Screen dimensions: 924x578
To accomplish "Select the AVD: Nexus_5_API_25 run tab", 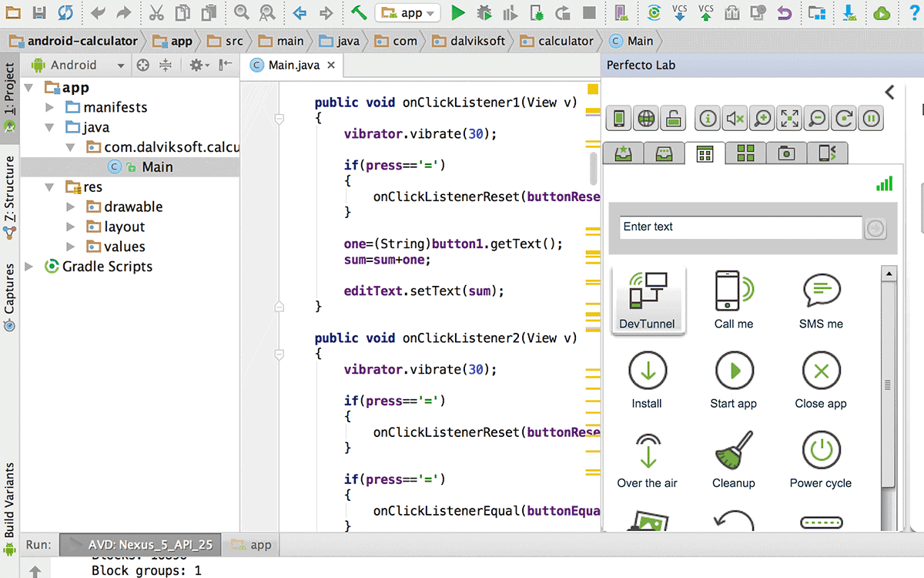I will [x=140, y=545].
